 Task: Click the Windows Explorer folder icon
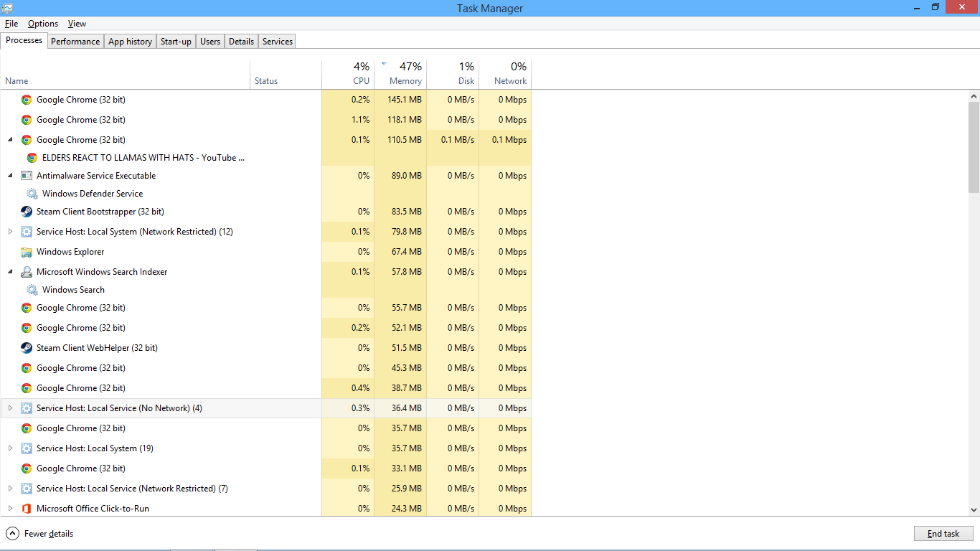pos(27,252)
